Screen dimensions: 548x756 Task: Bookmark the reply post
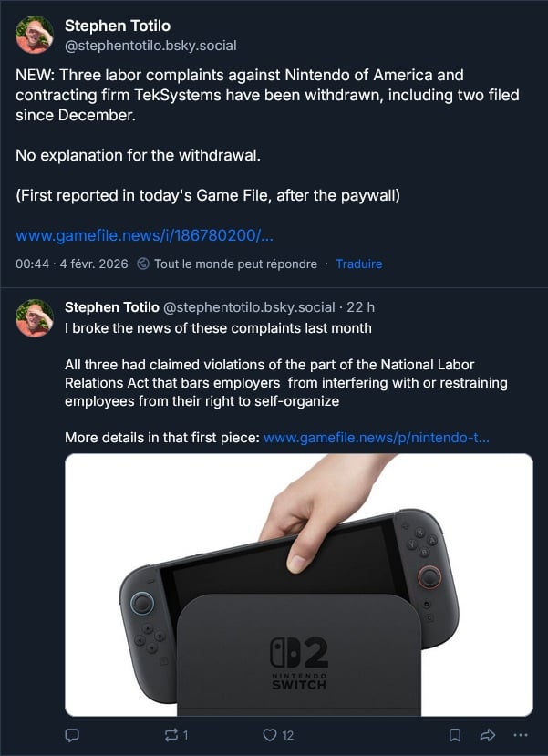(x=455, y=735)
